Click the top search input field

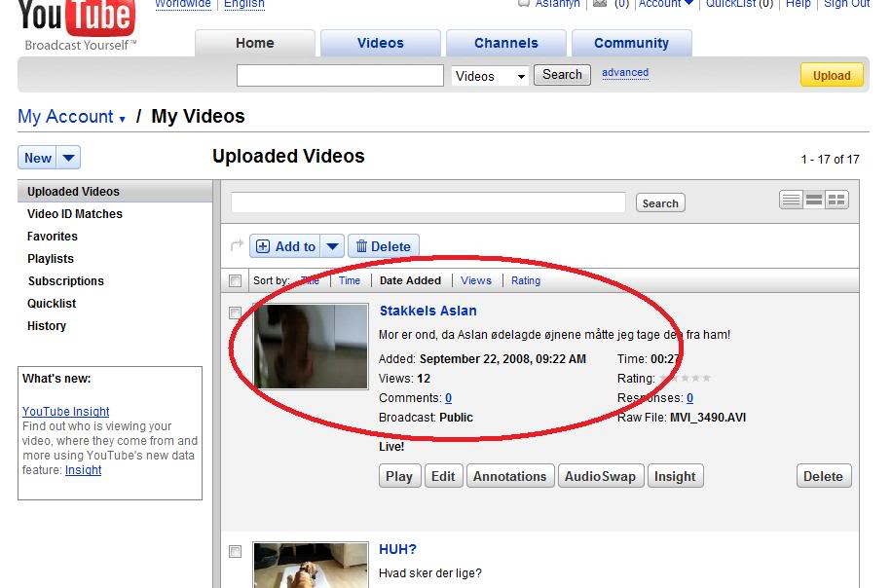pyautogui.click(x=340, y=75)
